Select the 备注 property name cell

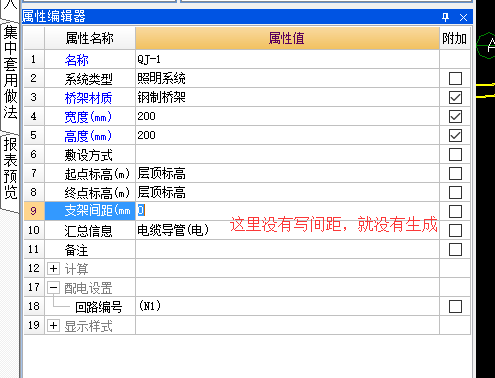coord(90,250)
